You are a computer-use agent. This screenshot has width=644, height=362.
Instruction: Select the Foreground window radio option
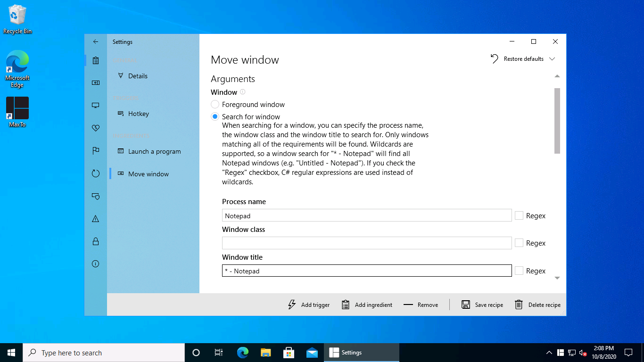[215, 105]
